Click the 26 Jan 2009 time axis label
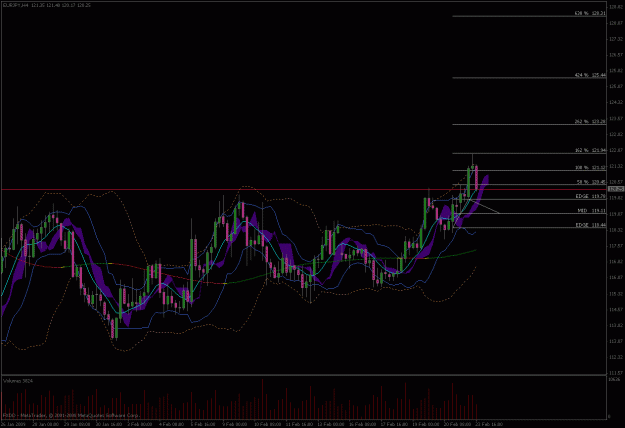Image resolution: width=625 pixels, height=428 pixels. click(x=13, y=424)
